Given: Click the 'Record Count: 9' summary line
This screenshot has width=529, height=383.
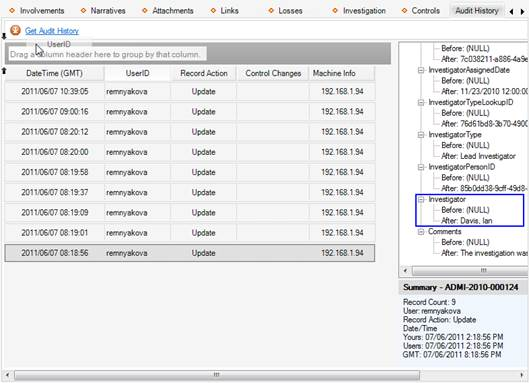Looking at the screenshot, I should 429,302.
